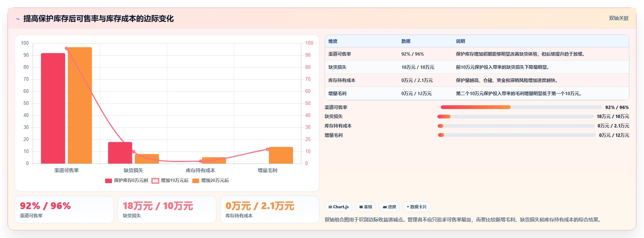The width and height of the screenshot is (644, 238).
Task: Click the 增量毛利 progress bar
Action: (x=517, y=135)
